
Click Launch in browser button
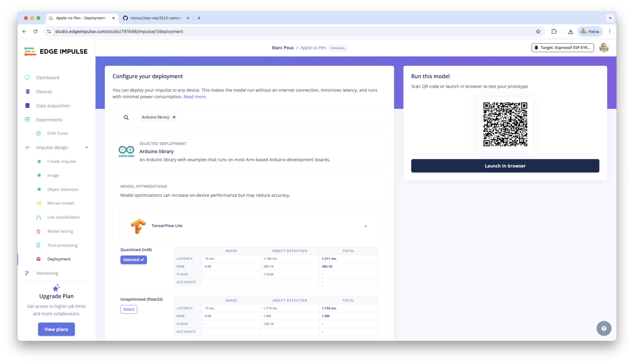[x=505, y=166]
